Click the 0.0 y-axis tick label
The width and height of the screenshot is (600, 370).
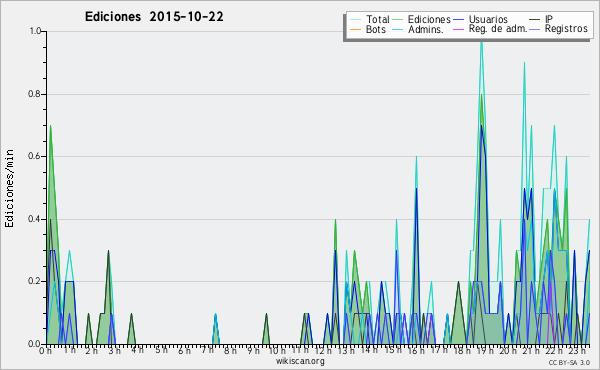point(35,344)
